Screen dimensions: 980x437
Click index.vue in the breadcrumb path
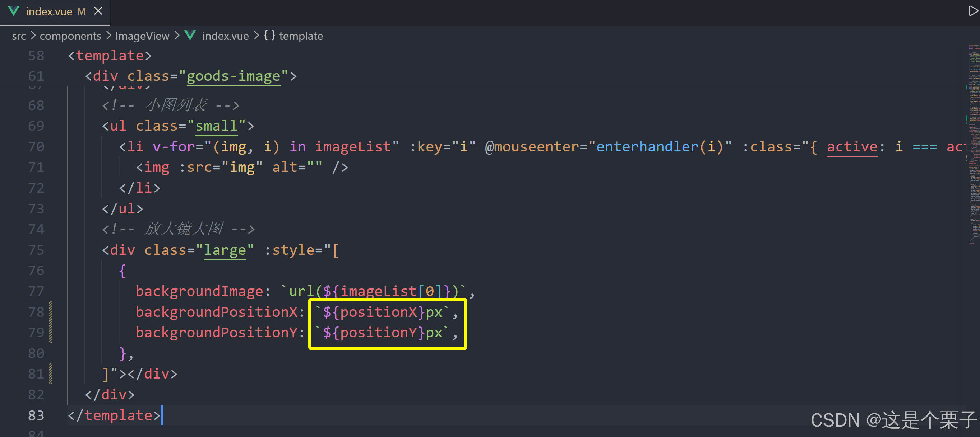pos(225,36)
